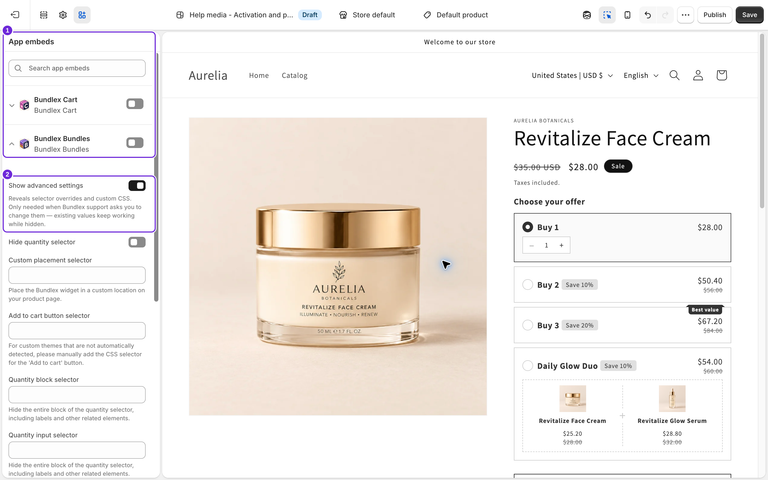Viewport: 768px width, 480px height.
Task: Open the United States | USD $ dropdown
Action: [572, 75]
